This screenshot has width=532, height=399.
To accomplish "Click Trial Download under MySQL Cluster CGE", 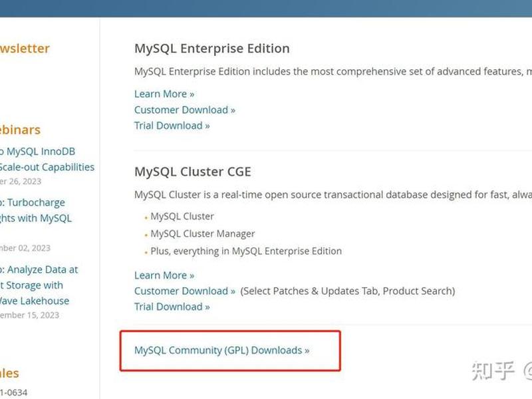I will pyautogui.click(x=172, y=307).
